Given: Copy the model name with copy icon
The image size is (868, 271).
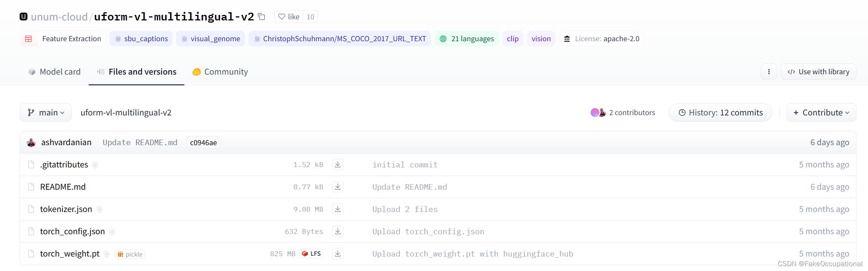Looking at the screenshot, I should 262,17.
